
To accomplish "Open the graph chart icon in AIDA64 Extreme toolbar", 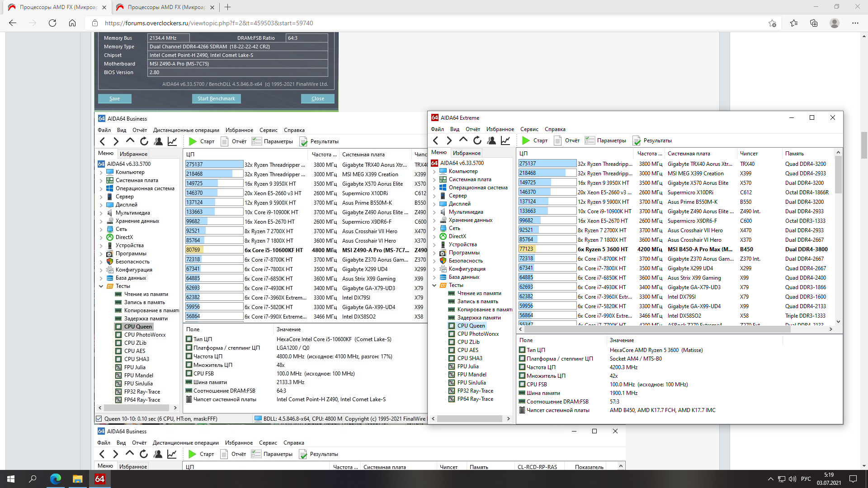I will point(505,141).
